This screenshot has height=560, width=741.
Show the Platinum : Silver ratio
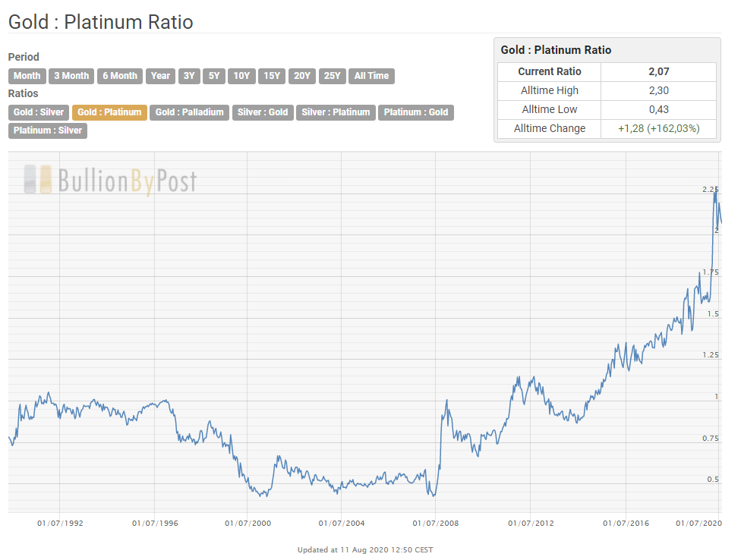click(47, 131)
